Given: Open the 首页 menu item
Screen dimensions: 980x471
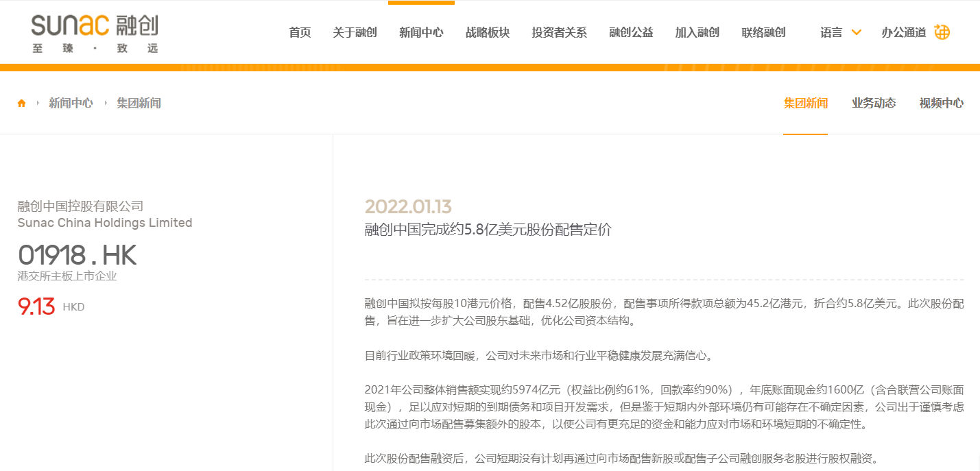Looking at the screenshot, I should [x=300, y=32].
